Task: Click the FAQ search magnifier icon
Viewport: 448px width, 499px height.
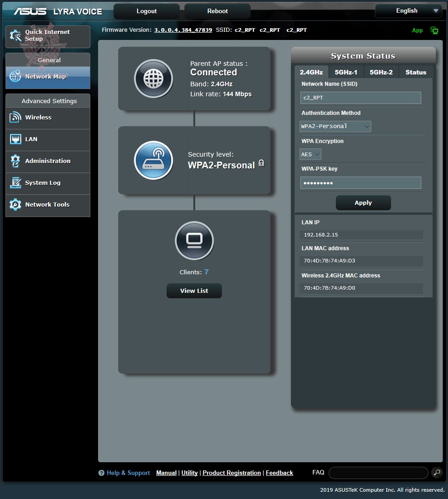Action: click(x=437, y=473)
